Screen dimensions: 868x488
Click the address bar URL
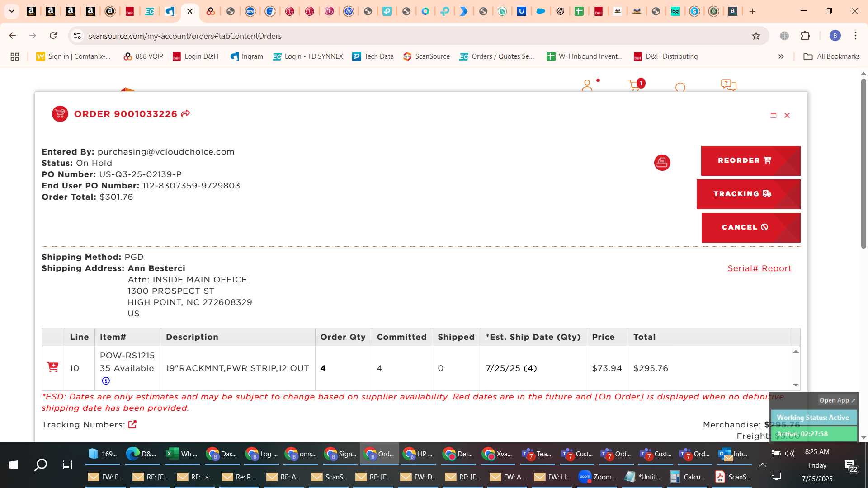click(185, 36)
